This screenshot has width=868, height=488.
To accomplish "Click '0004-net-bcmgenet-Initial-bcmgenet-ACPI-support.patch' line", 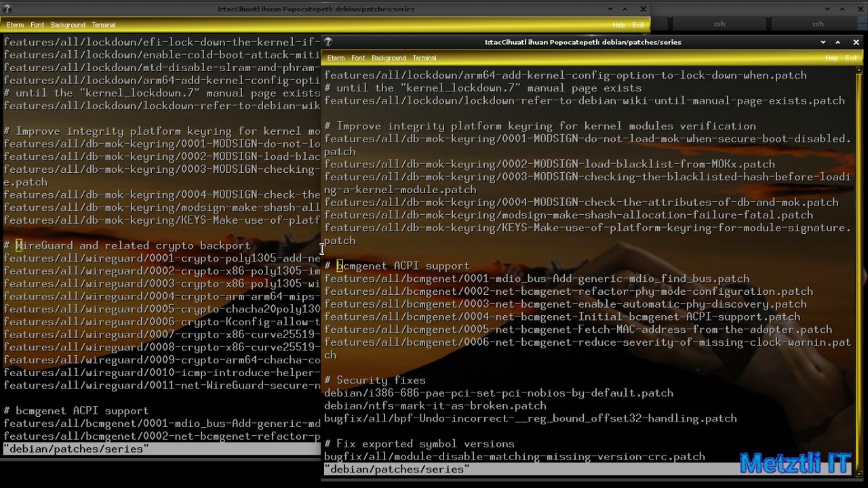I will tap(562, 317).
